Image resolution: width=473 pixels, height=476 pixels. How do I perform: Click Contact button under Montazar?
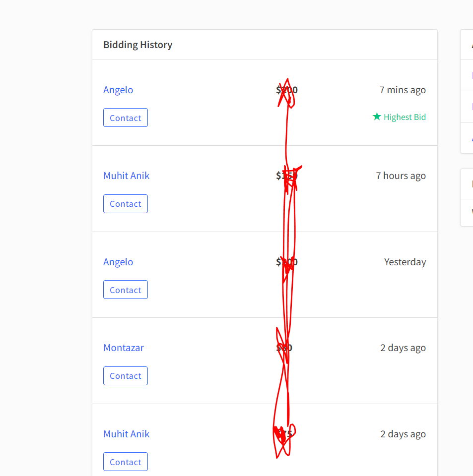tap(126, 376)
